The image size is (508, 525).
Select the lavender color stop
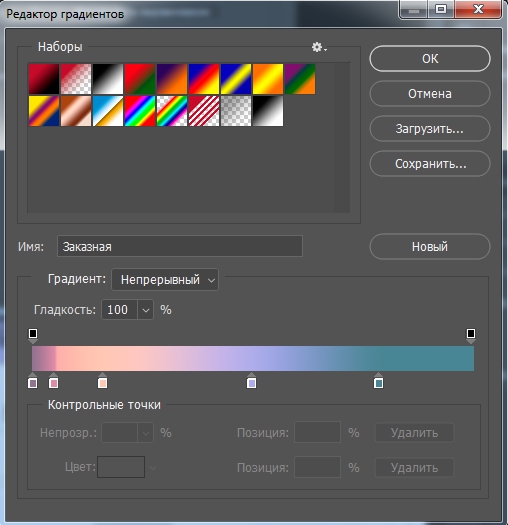click(251, 380)
